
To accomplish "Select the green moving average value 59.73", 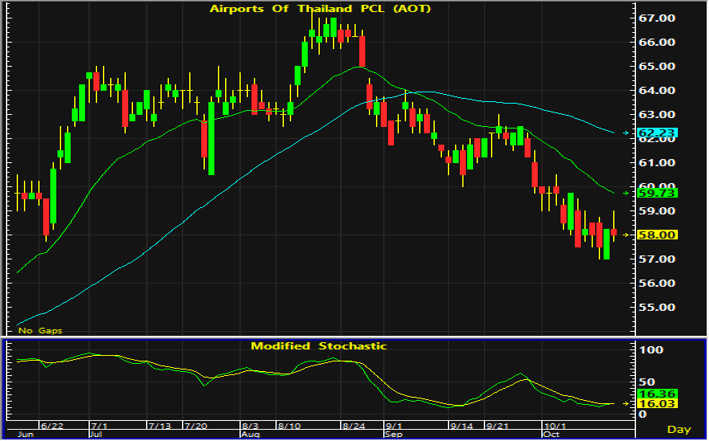I will click(657, 193).
